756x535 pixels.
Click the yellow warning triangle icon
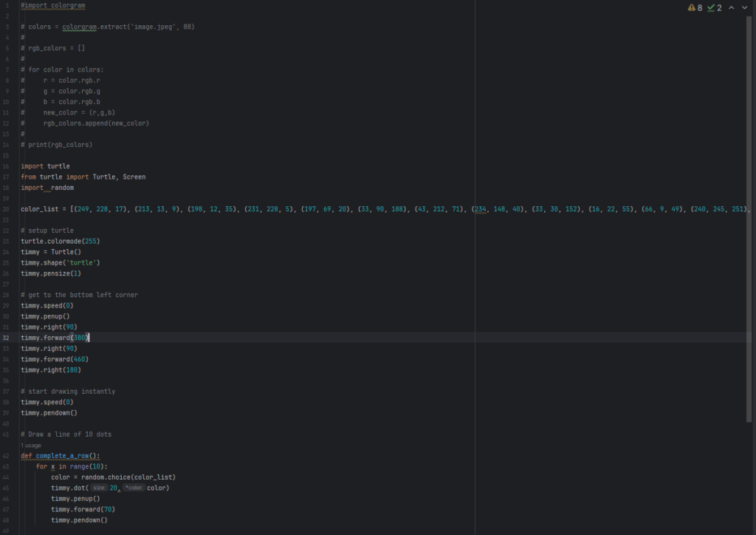[x=691, y=7]
